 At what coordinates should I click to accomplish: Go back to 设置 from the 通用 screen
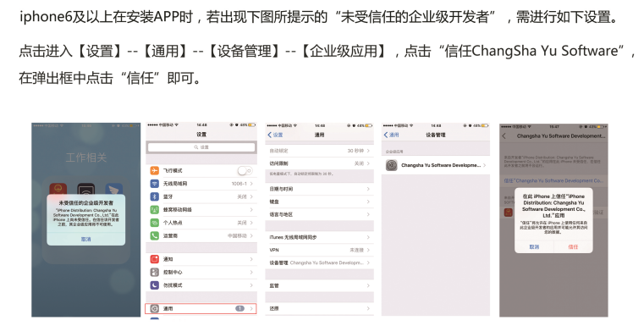[x=275, y=135]
